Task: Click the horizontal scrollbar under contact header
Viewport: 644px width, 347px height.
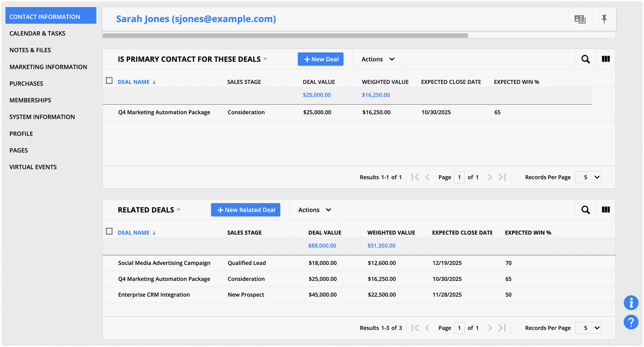Action: (285, 36)
